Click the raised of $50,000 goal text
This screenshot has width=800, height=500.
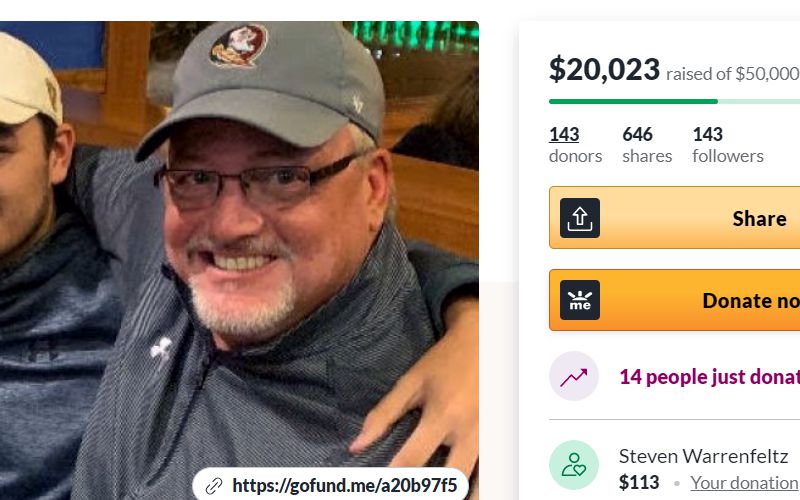tap(733, 74)
